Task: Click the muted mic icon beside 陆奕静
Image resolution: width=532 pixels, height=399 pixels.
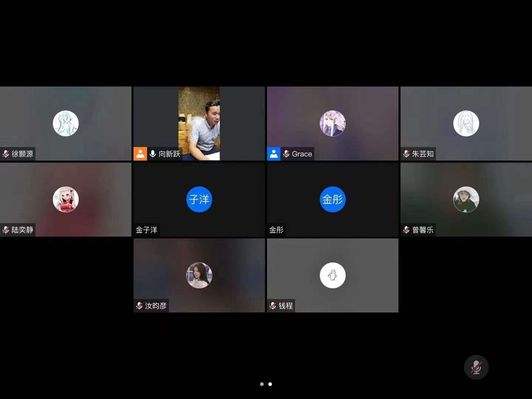Action: [x=6, y=230]
